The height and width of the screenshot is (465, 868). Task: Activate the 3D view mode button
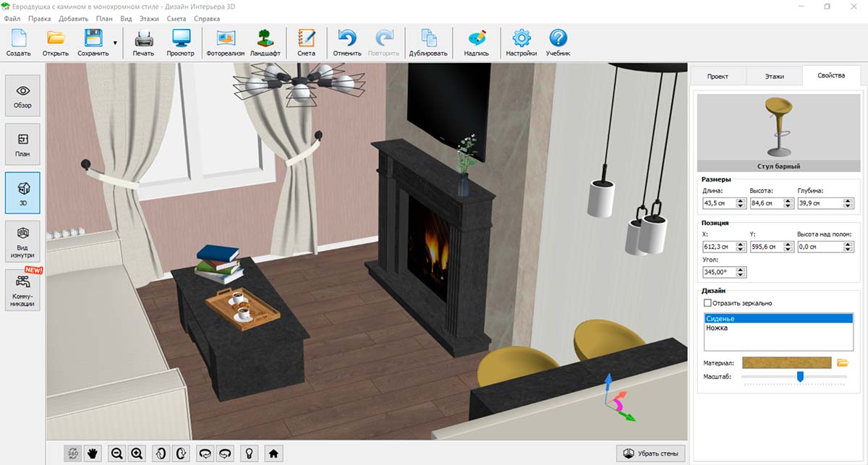coord(22,192)
